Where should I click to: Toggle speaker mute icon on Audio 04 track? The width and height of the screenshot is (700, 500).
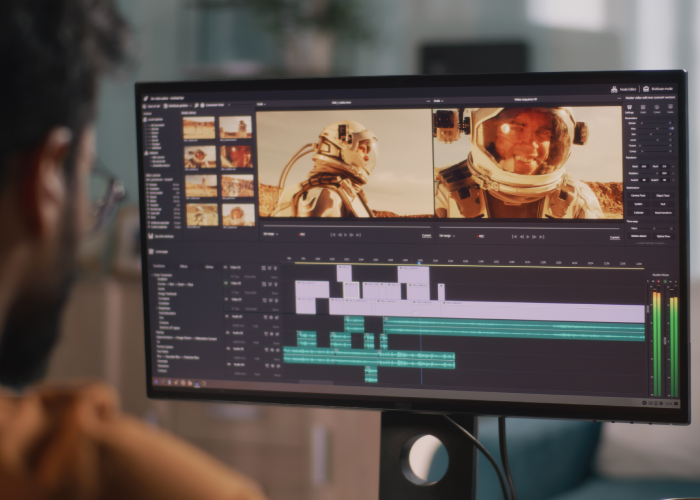coord(278,366)
